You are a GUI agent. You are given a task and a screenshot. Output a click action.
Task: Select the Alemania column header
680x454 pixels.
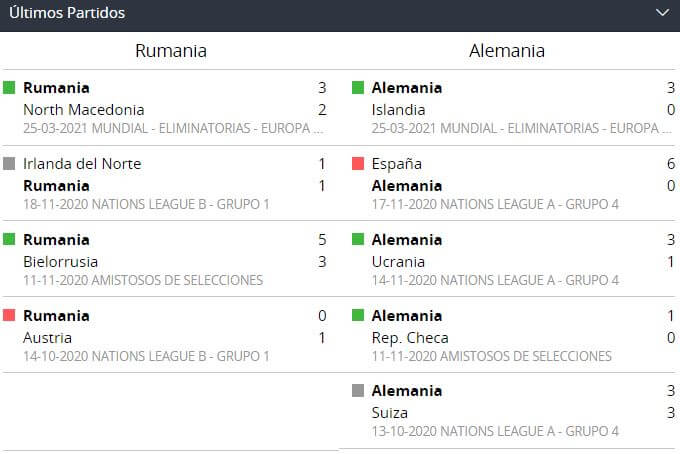[507, 51]
